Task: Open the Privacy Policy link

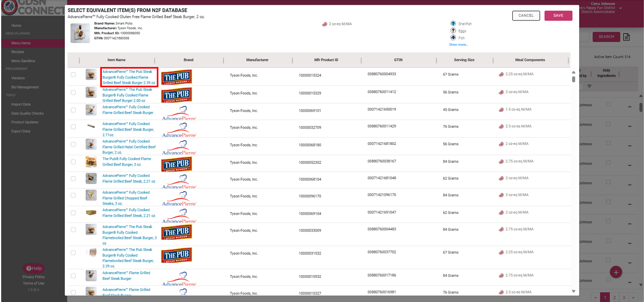Action: [x=34, y=277]
